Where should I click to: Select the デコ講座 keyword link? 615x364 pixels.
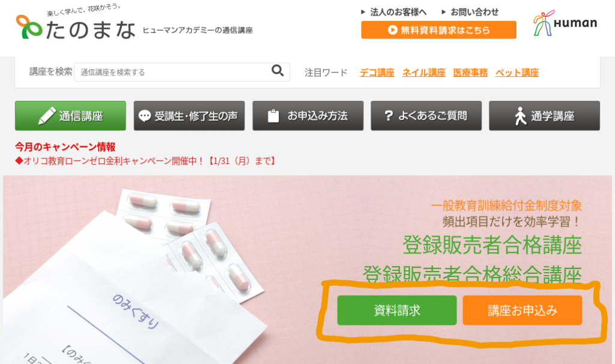tap(377, 73)
